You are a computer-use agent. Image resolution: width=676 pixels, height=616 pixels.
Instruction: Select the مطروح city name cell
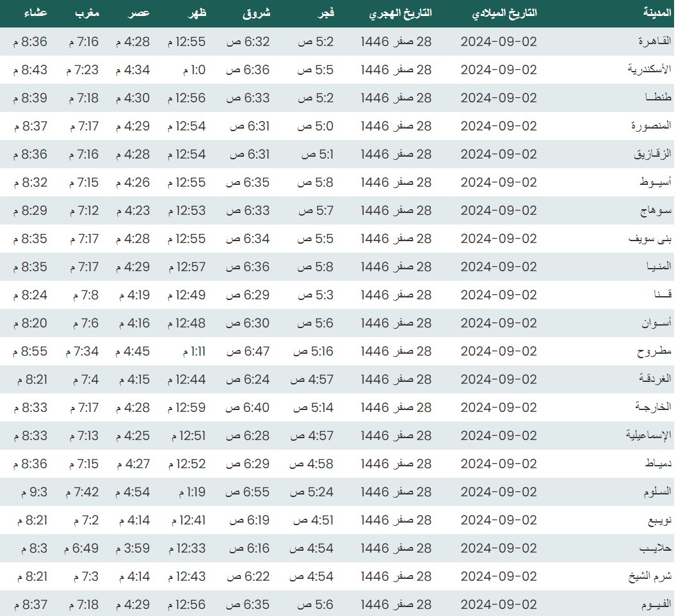coord(654,351)
